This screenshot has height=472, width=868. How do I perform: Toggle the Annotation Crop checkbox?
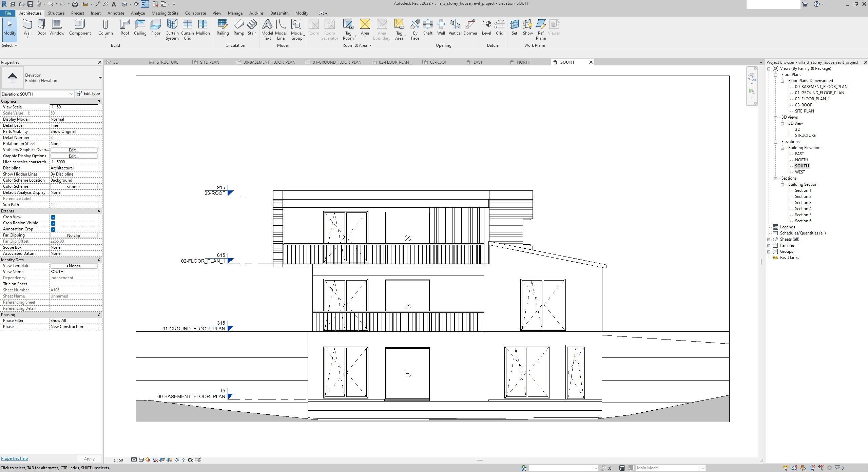(x=53, y=229)
